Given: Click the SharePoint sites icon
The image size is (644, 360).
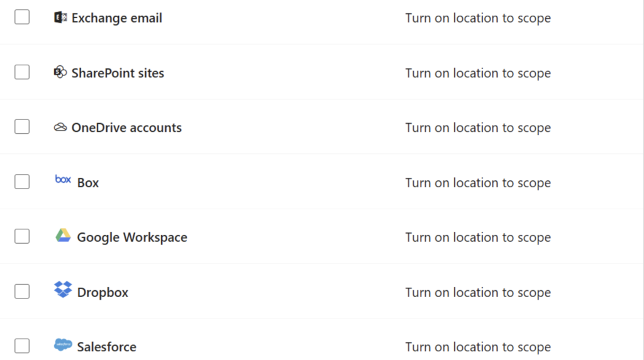Looking at the screenshot, I should (x=60, y=72).
